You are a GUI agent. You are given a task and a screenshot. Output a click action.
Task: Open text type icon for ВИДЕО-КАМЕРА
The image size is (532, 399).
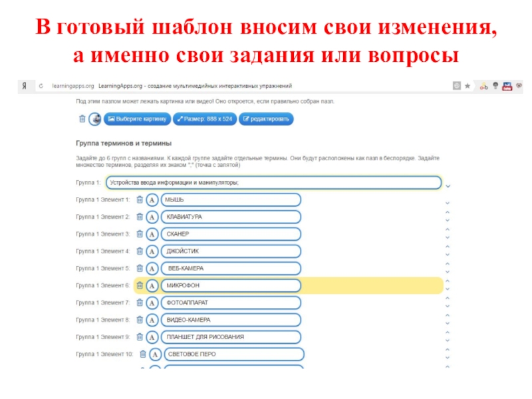coord(152,320)
